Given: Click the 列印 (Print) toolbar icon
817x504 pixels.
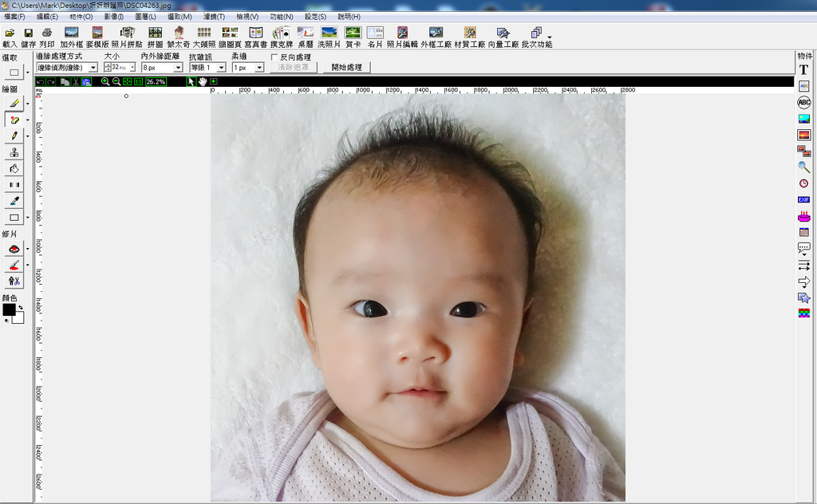Looking at the screenshot, I should tap(47, 37).
